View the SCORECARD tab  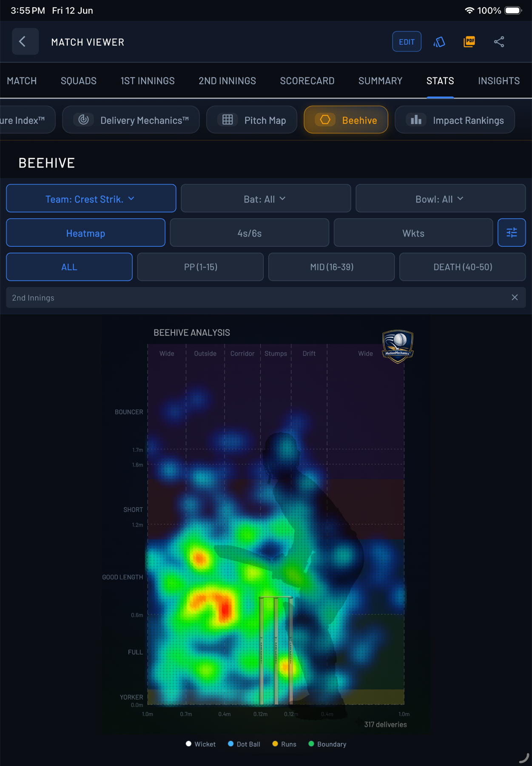click(x=307, y=81)
